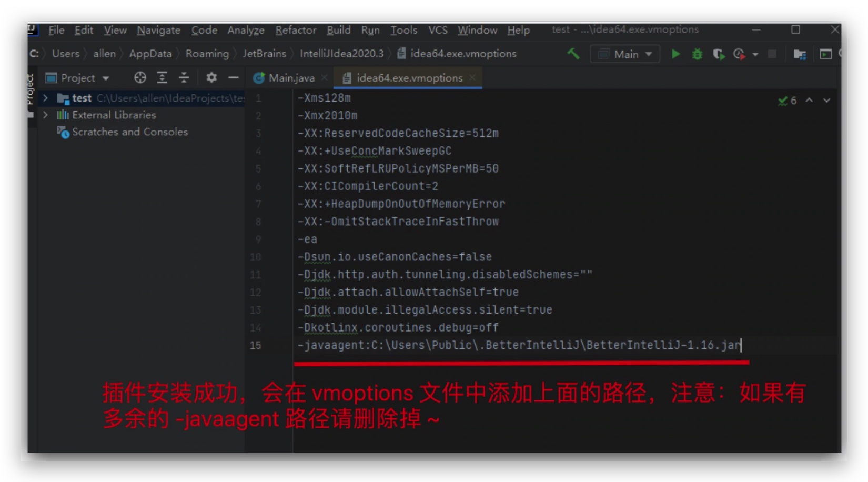Viewport: 868px width, 482px height.
Task: Open the VCS menu
Action: tap(438, 30)
